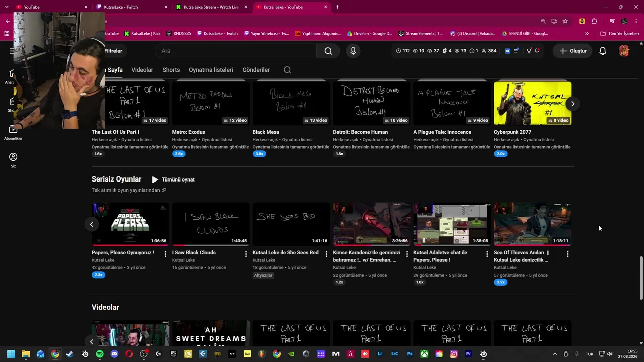Click the YouTube search magnifier button

coord(328,51)
